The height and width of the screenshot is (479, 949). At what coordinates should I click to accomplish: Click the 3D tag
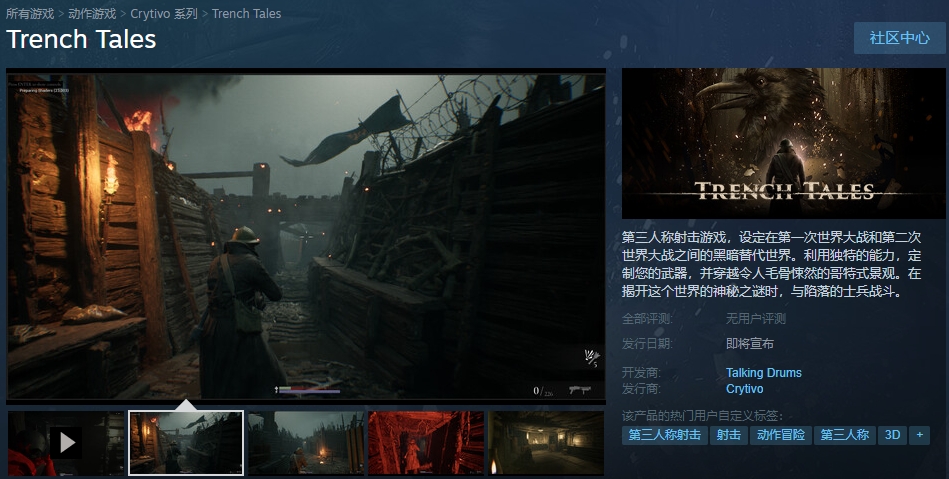[x=892, y=435]
